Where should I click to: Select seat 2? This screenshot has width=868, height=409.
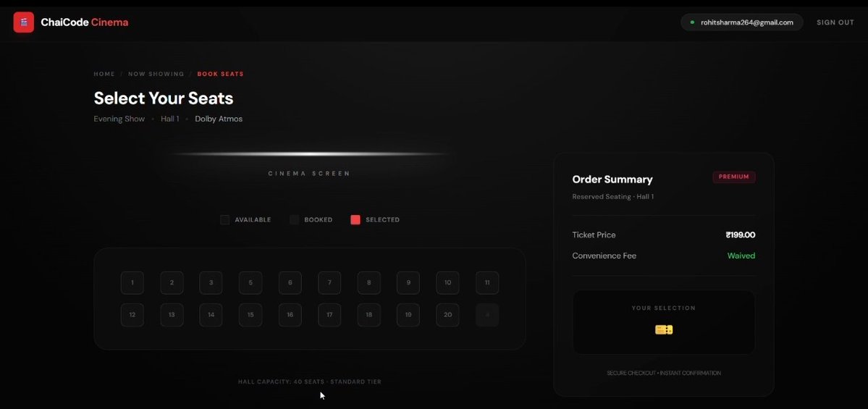172,283
